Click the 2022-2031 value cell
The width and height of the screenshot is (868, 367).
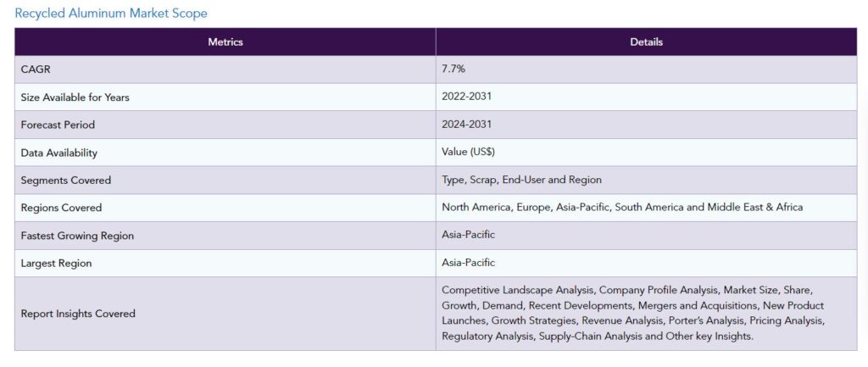pos(646,97)
